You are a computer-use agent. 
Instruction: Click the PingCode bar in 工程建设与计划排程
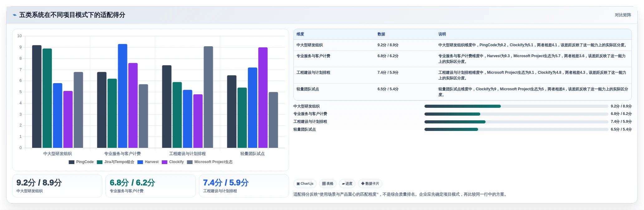tap(167, 107)
